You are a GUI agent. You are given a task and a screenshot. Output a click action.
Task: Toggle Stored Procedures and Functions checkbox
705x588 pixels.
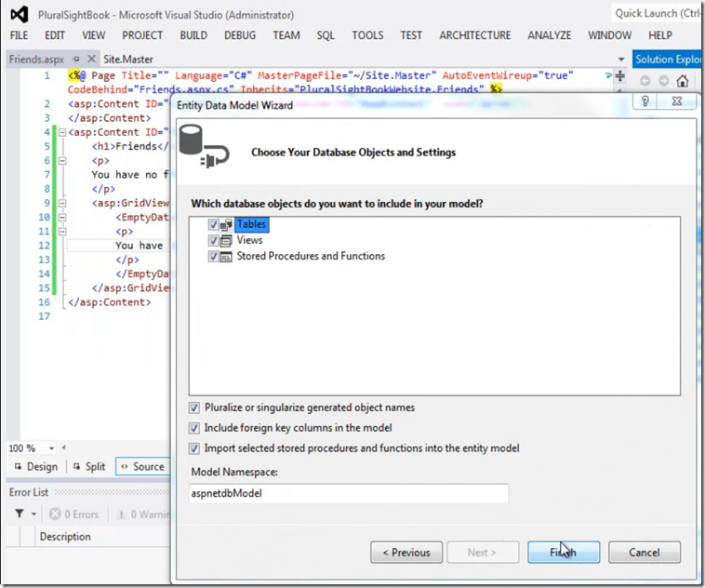tap(213, 257)
